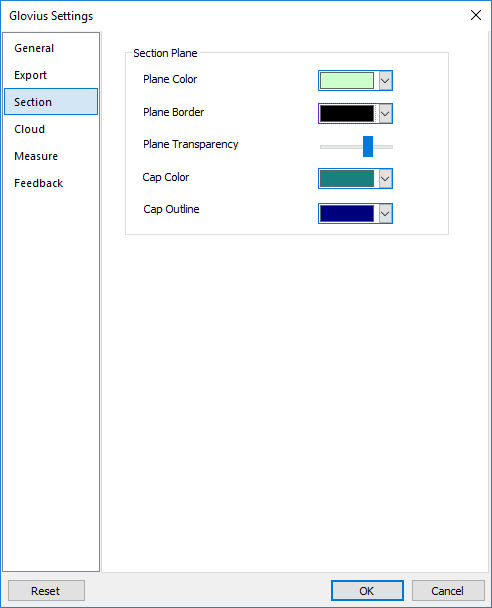This screenshot has height=608, width=492.
Task: Confirm settings with the OK button
Action: (367, 591)
